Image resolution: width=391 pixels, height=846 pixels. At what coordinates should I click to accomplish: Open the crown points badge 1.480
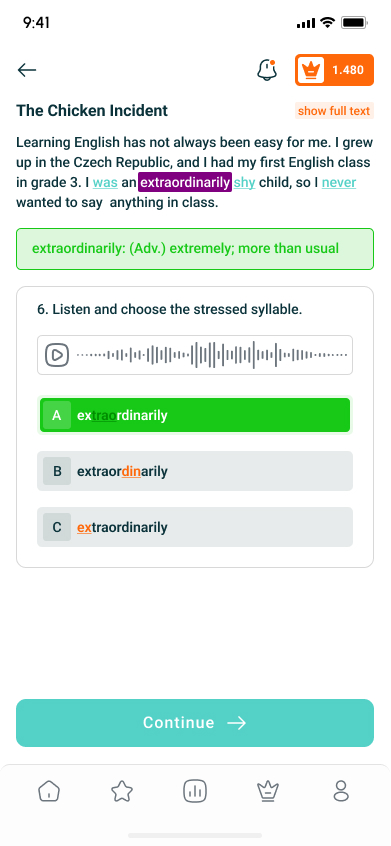(x=334, y=70)
